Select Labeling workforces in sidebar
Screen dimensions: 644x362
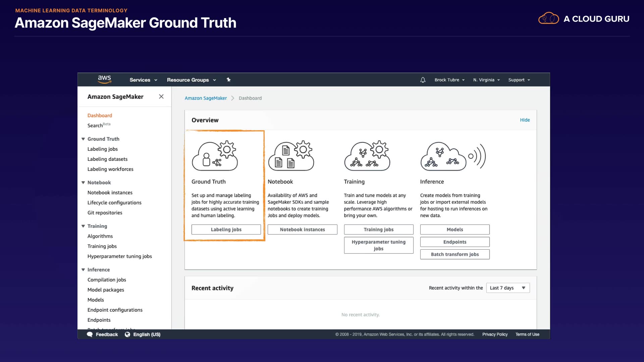pos(110,169)
